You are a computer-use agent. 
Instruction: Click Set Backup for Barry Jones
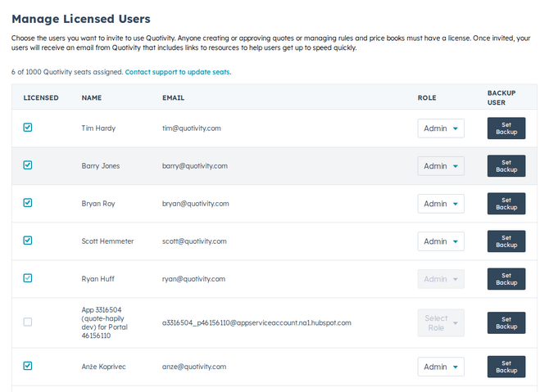[506, 166]
